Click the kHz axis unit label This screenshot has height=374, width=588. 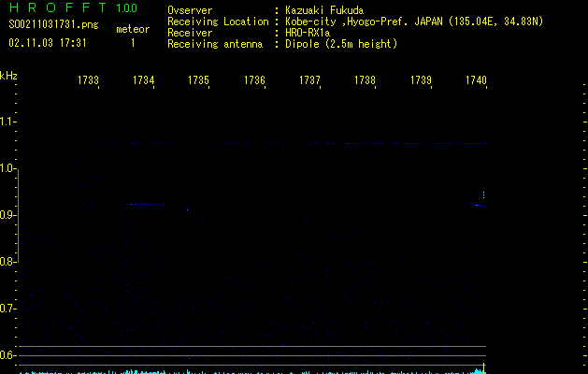(x=8, y=76)
